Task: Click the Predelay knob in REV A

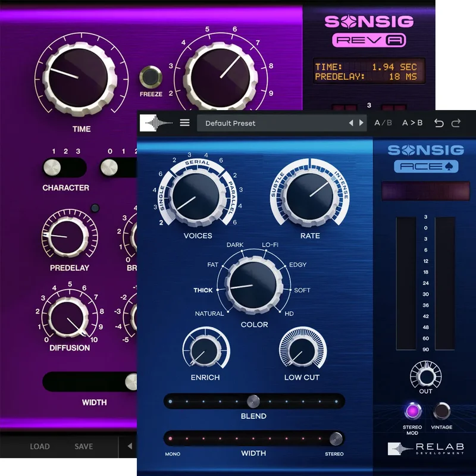Action: 67,236
